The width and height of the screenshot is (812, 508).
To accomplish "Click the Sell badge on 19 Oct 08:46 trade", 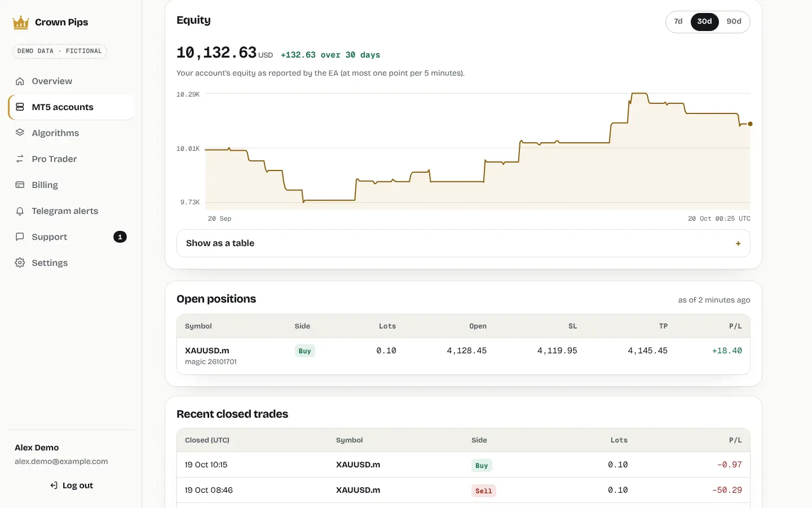I will pos(484,491).
